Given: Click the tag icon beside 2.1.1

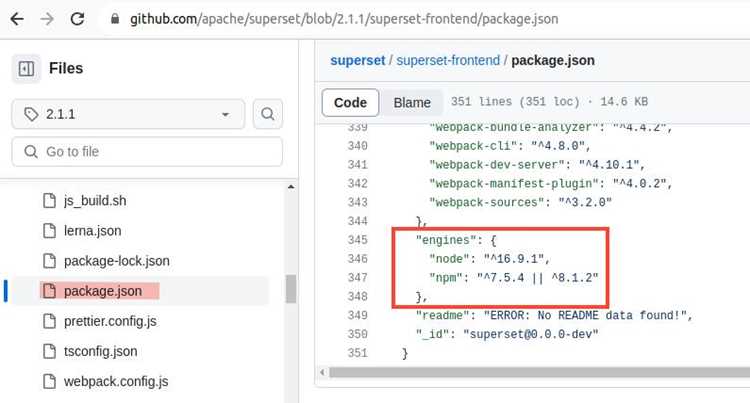Looking at the screenshot, I should pos(31,114).
